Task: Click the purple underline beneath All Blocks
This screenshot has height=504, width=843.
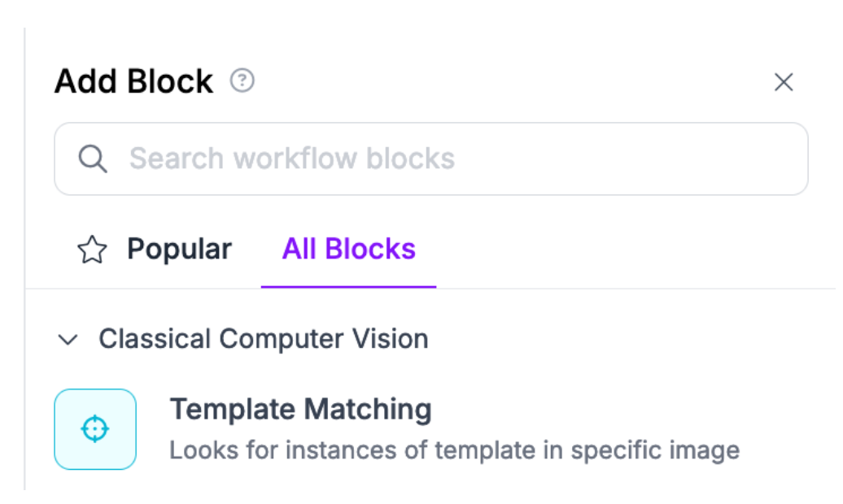Action: (x=348, y=286)
